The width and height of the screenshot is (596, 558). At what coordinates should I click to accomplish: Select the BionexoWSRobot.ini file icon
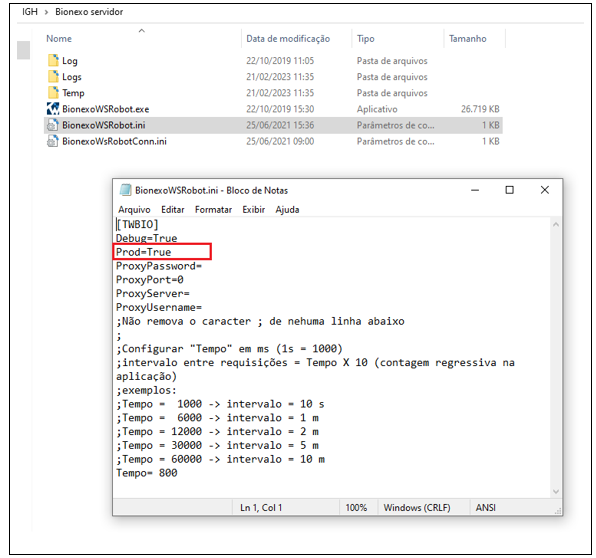(53, 125)
